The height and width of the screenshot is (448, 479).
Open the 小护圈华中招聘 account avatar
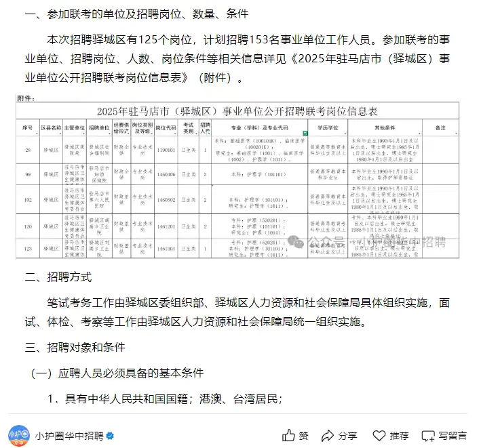pos(19,436)
